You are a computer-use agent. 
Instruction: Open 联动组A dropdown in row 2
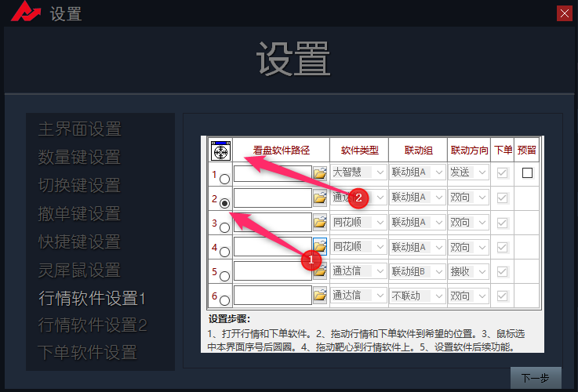(x=417, y=198)
